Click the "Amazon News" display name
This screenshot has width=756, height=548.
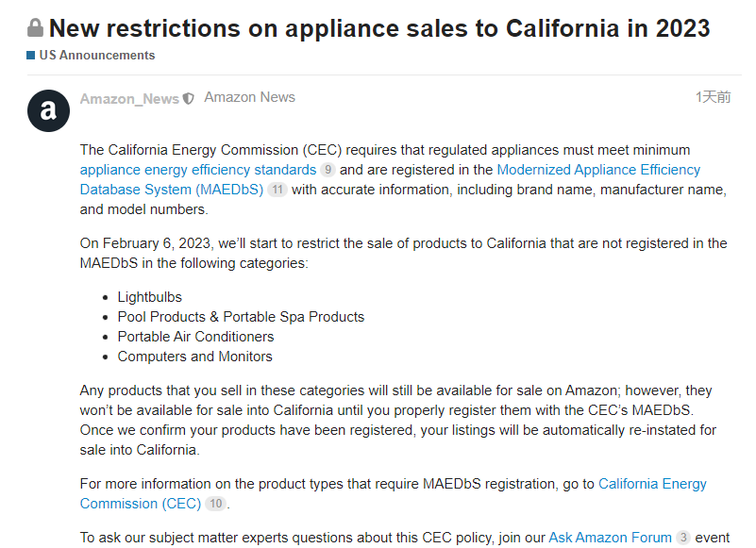[x=249, y=97]
